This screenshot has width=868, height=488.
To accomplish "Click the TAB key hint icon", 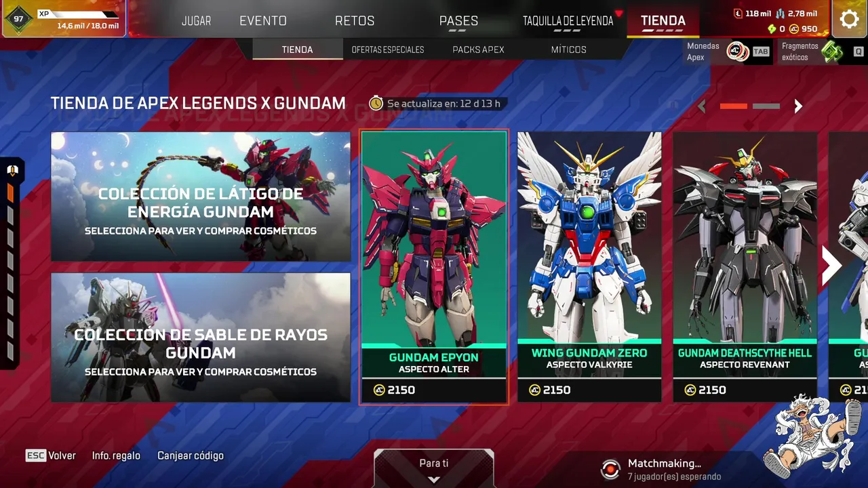I will pos(761,52).
